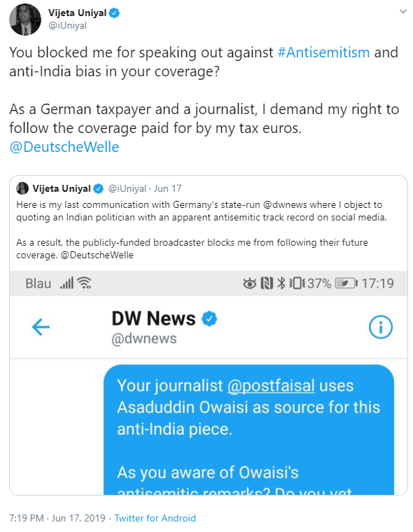The image size is (413, 532).
Task: Click the battery icon showing 37%
Action: (346, 283)
